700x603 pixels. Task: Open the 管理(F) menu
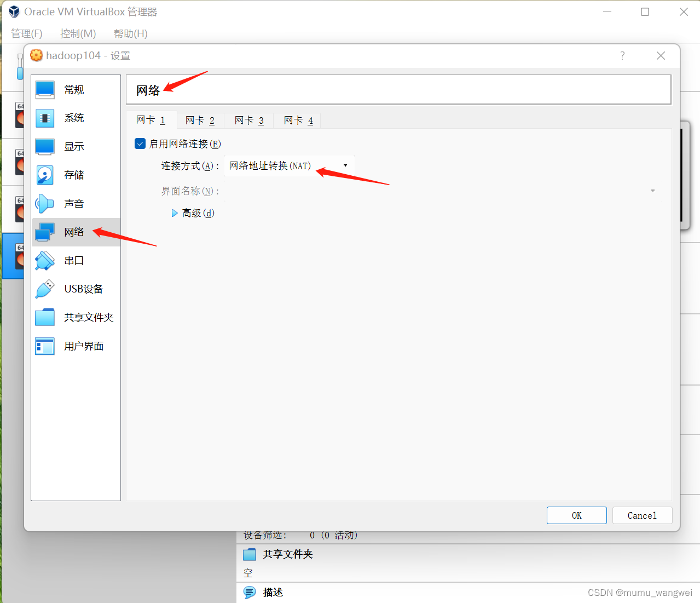tap(27, 33)
